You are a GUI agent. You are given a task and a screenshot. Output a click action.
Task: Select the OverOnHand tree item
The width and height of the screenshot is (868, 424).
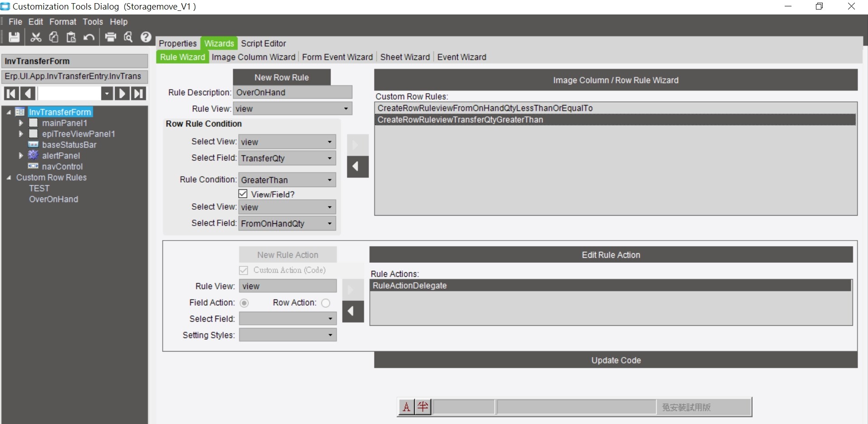click(53, 199)
